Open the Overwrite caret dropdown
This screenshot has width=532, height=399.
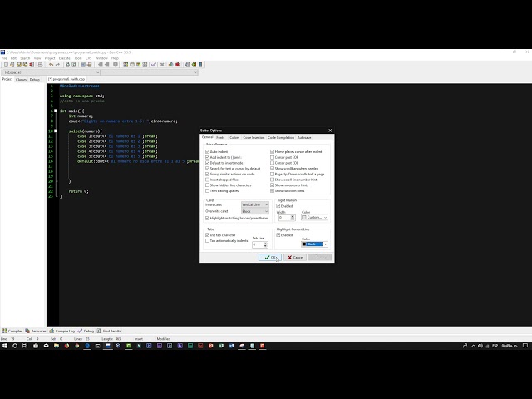[255, 211]
